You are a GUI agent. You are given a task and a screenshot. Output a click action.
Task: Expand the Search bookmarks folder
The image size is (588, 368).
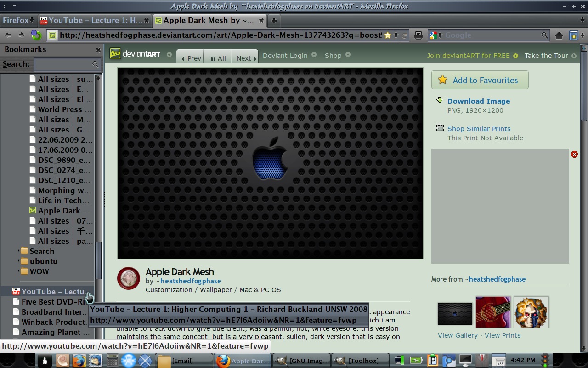pyautogui.click(x=19, y=251)
